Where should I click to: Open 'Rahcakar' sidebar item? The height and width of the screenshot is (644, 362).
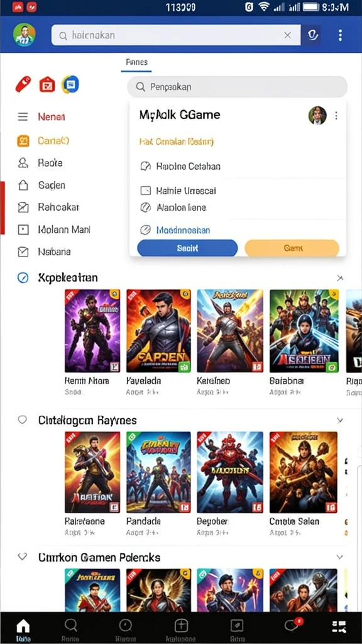(x=48, y=208)
